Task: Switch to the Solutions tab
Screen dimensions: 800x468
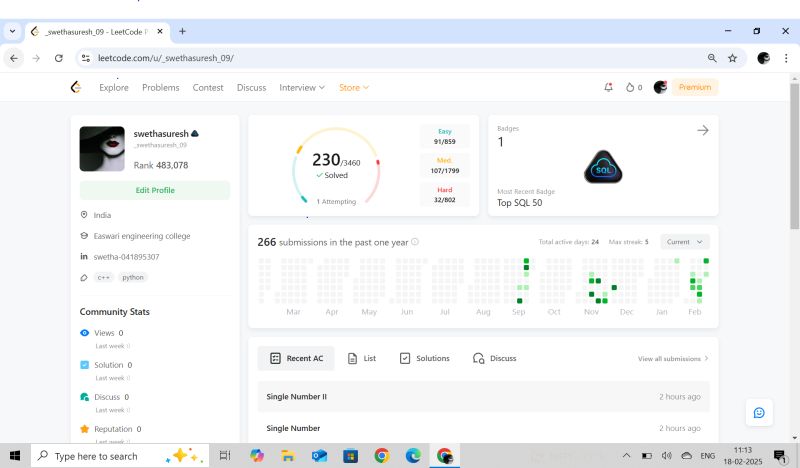Action: [424, 358]
